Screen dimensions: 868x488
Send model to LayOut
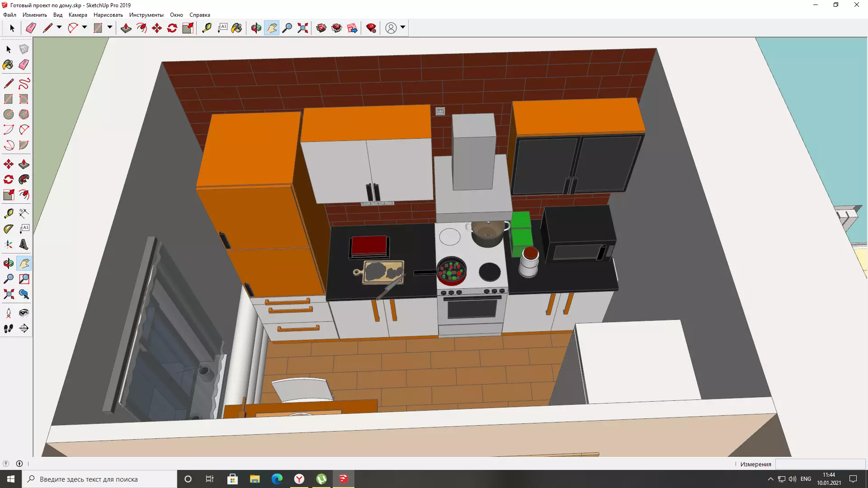[352, 28]
